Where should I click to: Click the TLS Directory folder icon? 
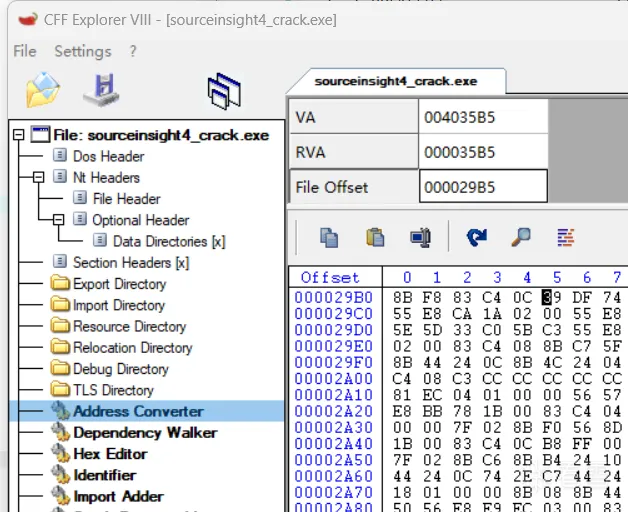coord(60,389)
